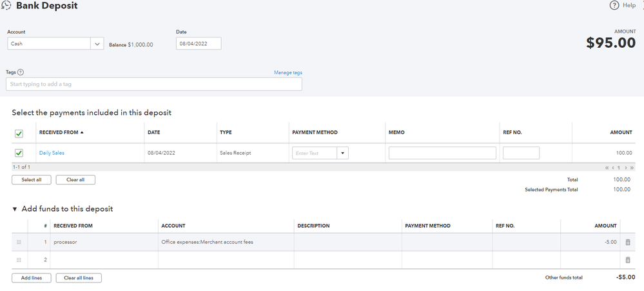
Task: Click the Ref No. cell of processor line
Action: (x=527, y=242)
